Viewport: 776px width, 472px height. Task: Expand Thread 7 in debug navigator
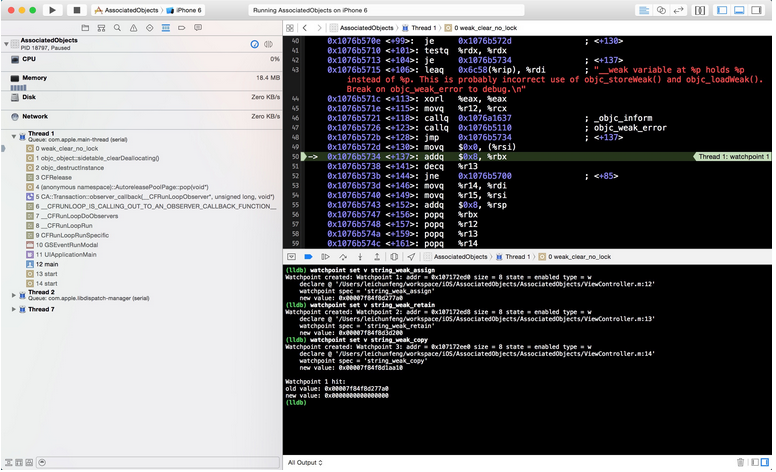click(14, 309)
